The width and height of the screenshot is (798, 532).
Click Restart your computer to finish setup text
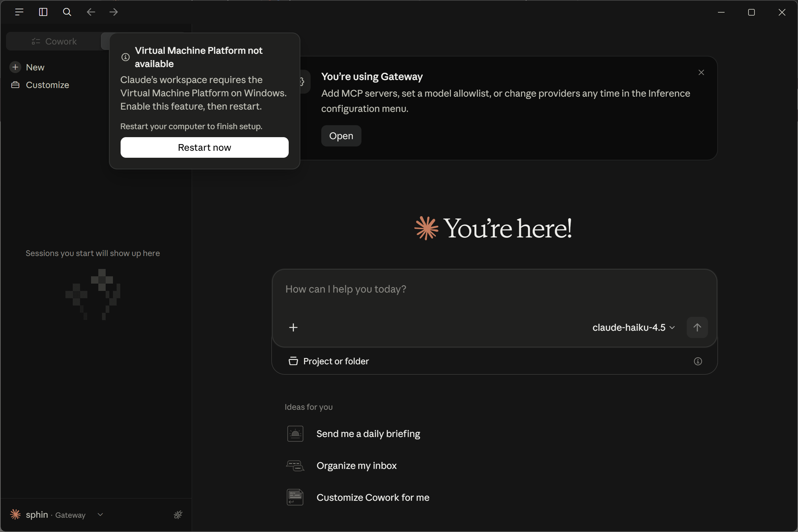pyautogui.click(x=191, y=126)
